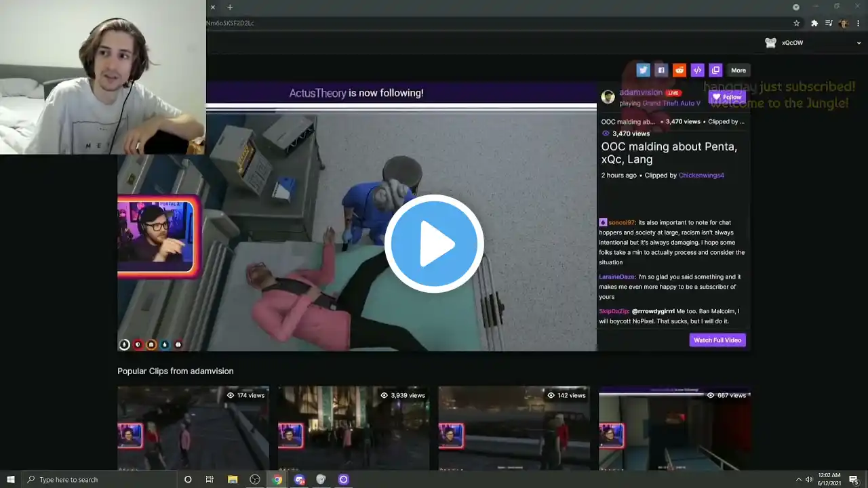
Task: Bookmark this page with the star icon
Action: click(797, 23)
